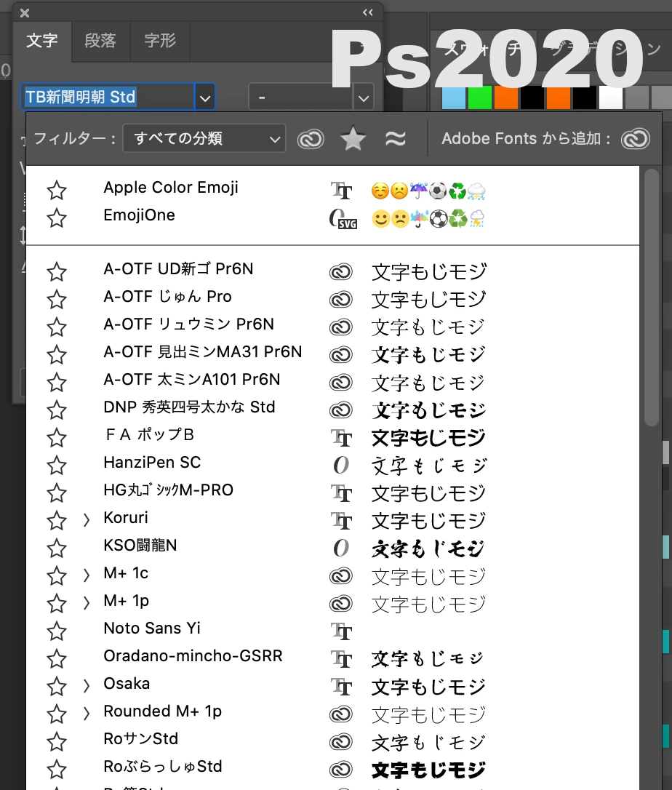
Task: Close the character panel
Action: point(25,13)
